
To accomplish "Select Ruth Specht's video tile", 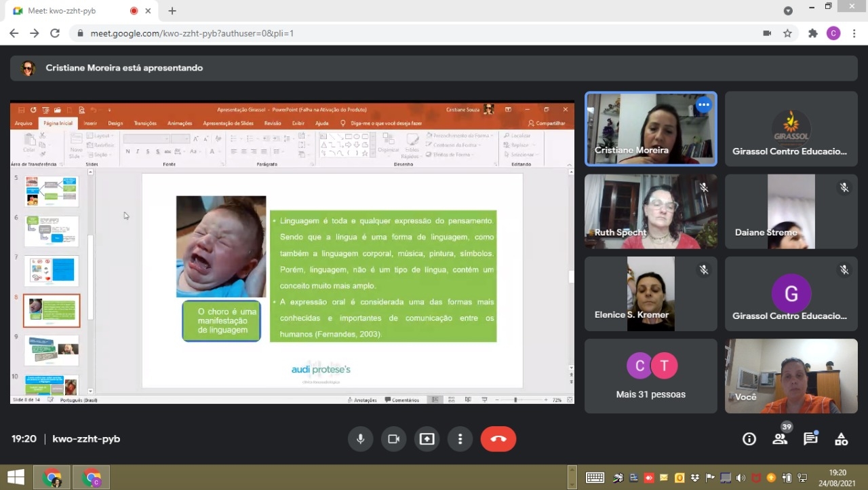I will click(650, 211).
